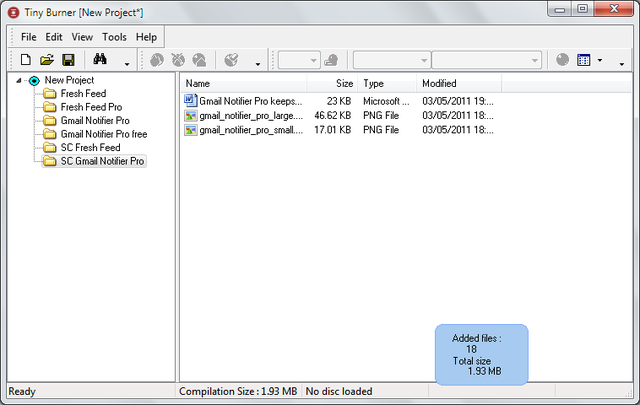
Task: Open the middle toolbar combo box
Action: [392, 60]
